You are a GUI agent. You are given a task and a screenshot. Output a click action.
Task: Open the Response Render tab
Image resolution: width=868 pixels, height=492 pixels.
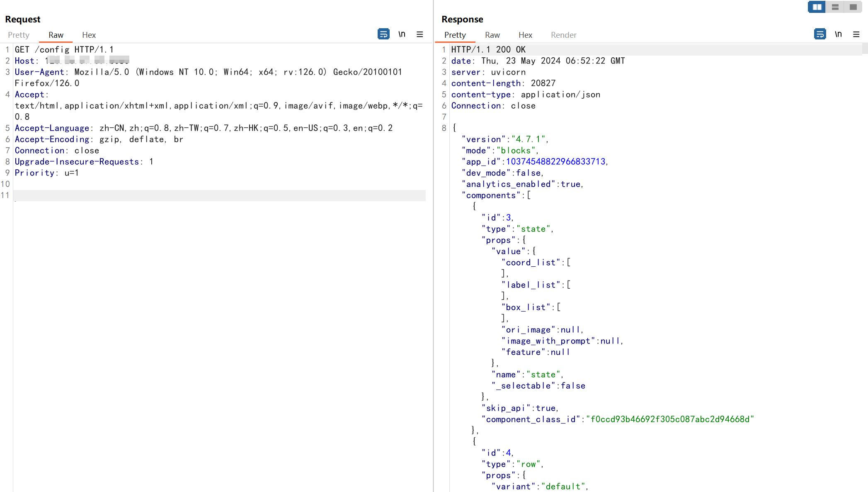[x=563, y=35]
